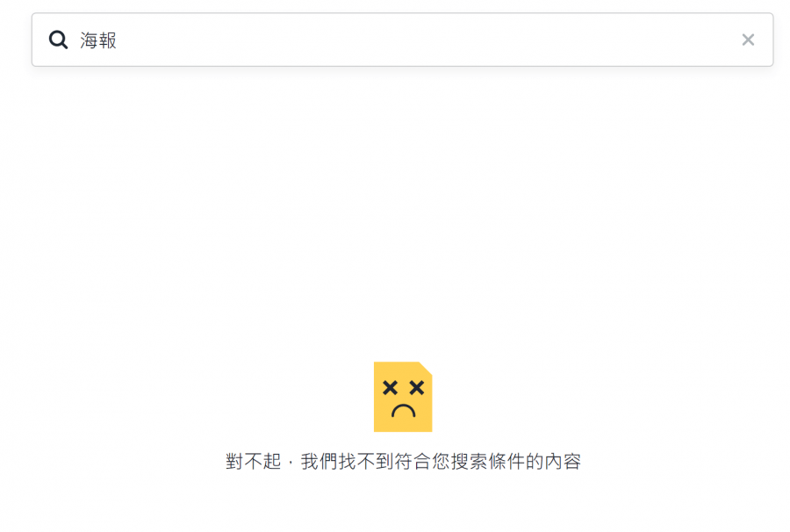Screen dimensions: 790x532
Task: Select the empty middle of the search bar
Action: 403,40
